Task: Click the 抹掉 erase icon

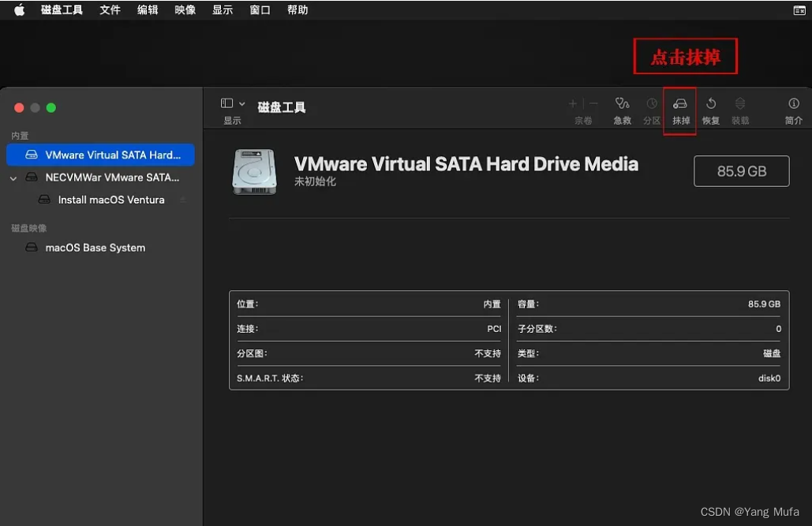Action: tap(680, 103)
